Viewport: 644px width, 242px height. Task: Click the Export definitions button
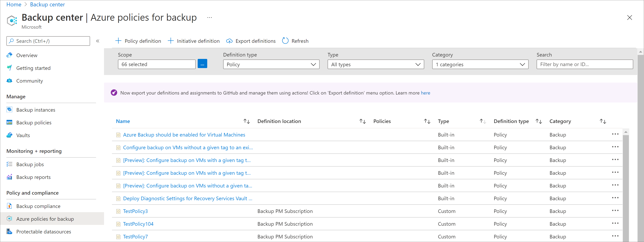(251, 41)
